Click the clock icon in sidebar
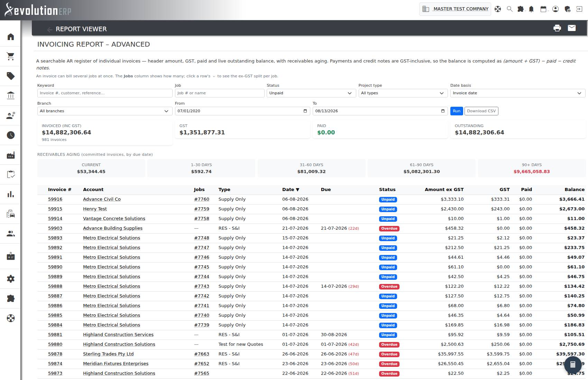This screenshot has height=380, width=588. [11, 135]
